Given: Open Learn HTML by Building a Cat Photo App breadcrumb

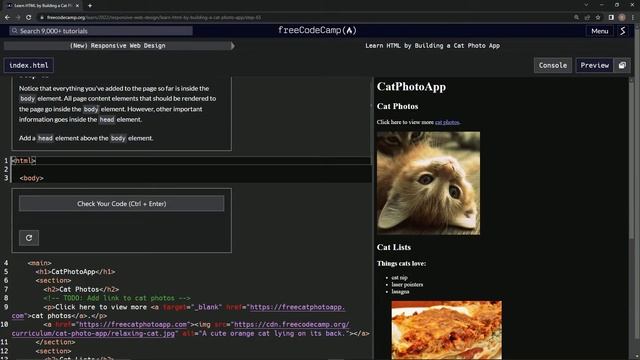Looking at the screenshot, I should point(432,46).
